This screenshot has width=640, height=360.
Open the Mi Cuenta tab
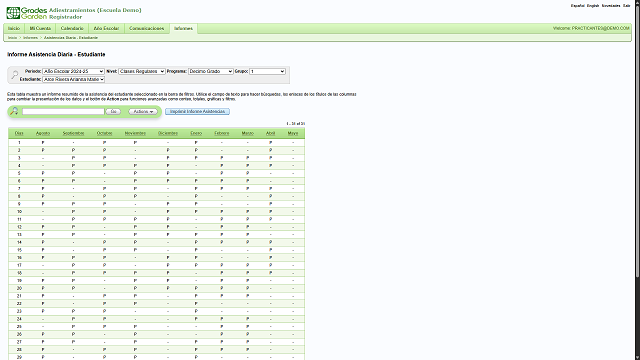pyautogui.click(x=40, y=28)
